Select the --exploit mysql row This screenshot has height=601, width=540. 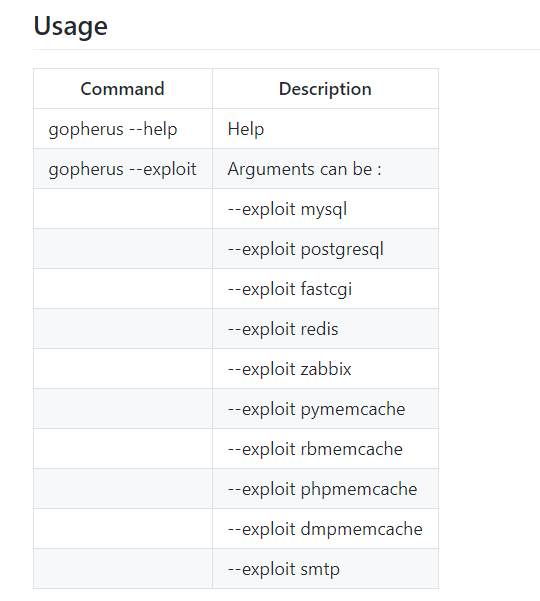(236, 209)
